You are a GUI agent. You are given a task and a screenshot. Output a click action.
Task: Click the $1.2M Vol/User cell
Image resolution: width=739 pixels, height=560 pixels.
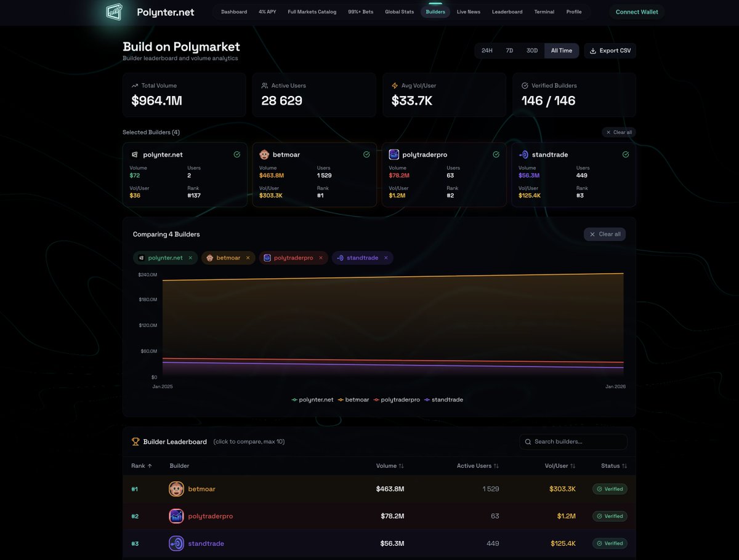[567, 516]
